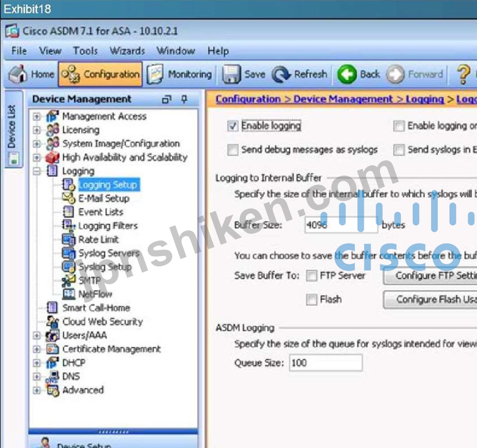Click the Syslog Servers icon

tap(68, 253)
